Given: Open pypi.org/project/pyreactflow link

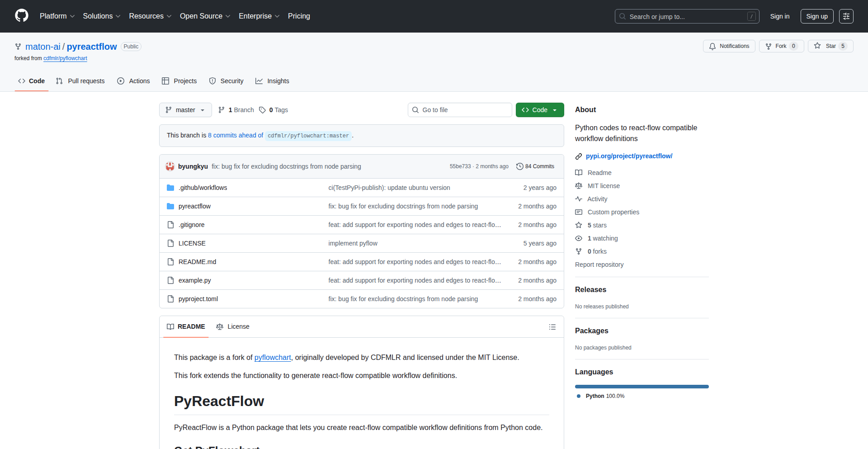Looking at the screenshot, I should (629, 156).
